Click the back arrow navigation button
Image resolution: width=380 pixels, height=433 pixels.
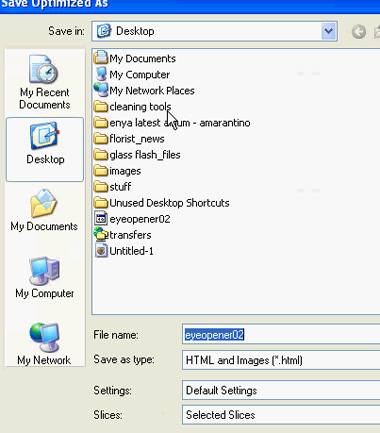pyautogui.click(x=359, y=32)
